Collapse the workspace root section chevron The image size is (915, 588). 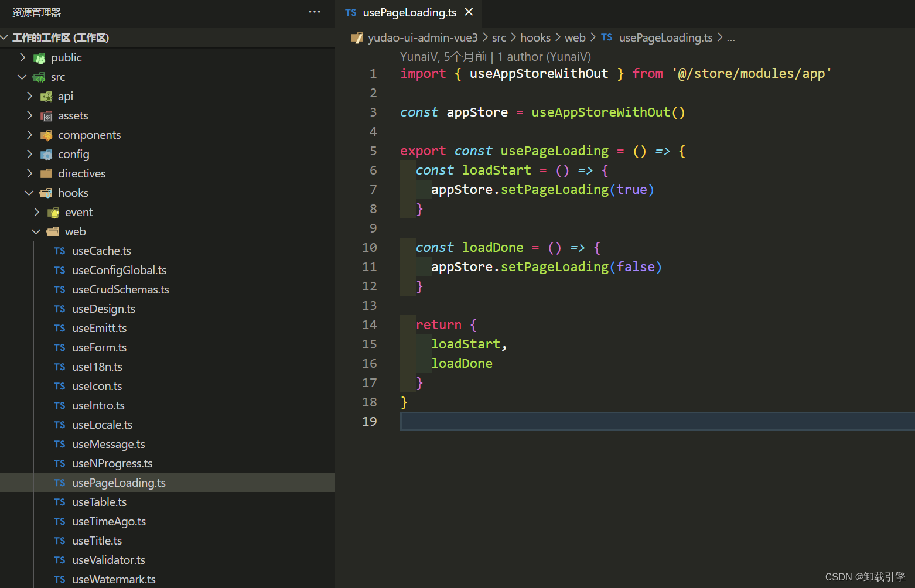5,38
